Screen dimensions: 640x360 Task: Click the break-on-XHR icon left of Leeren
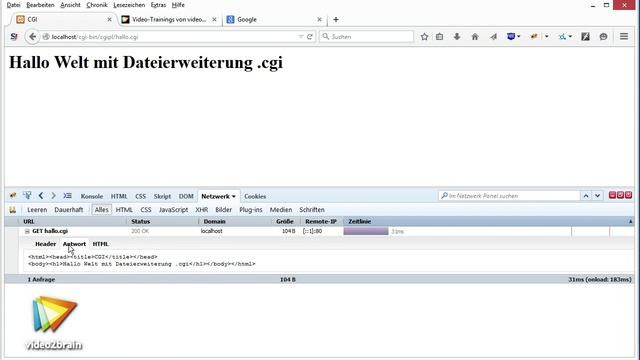(x=13, y=210)
